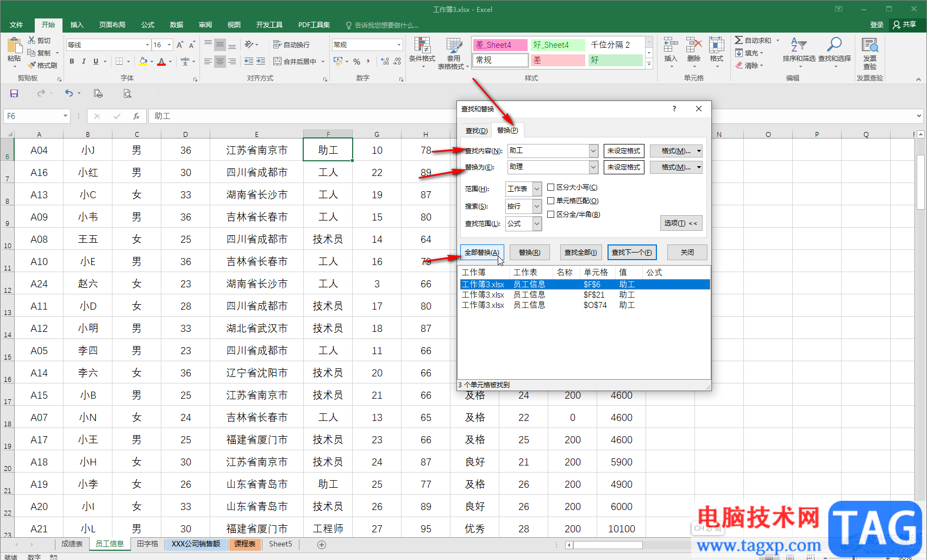
Task: Open Format as Table icon
Action: click(454, 46)
